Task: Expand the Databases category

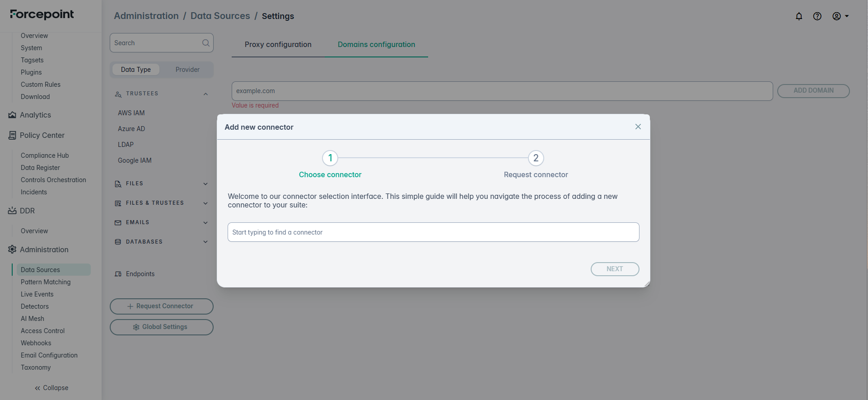Action: coord(205,242)
